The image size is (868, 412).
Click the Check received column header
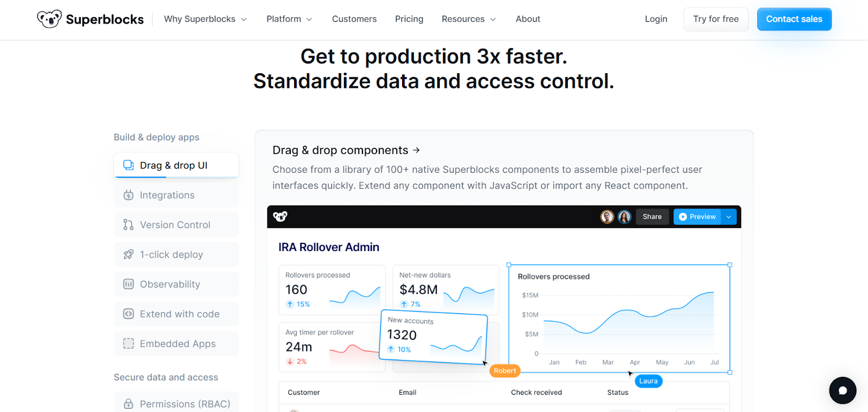(537, 392)
